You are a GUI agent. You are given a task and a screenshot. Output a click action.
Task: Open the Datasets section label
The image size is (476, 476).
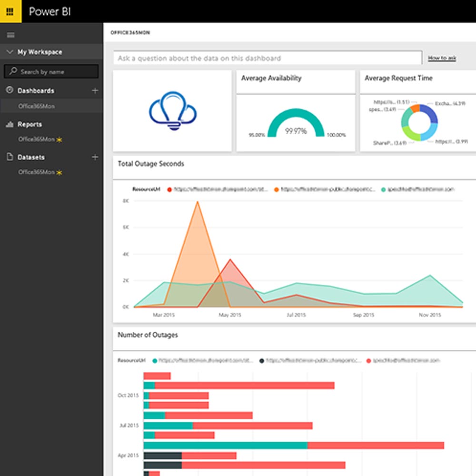[x=31, y=157]
